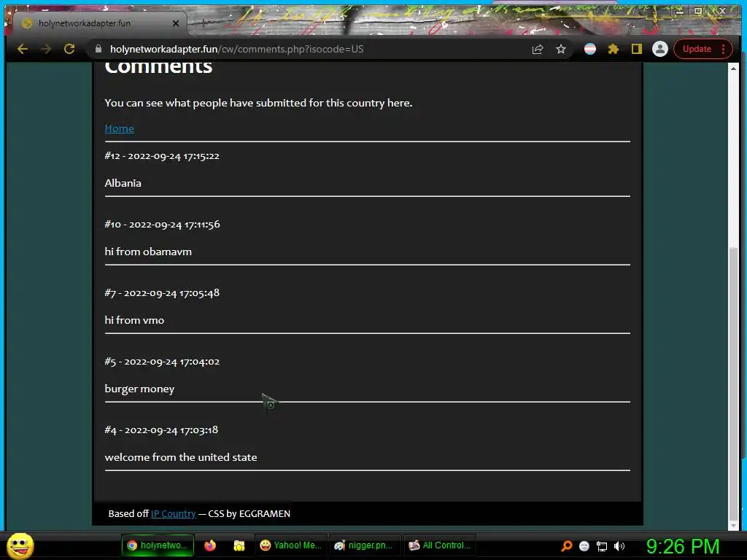Click the orange search tray icon

[566, 546]
